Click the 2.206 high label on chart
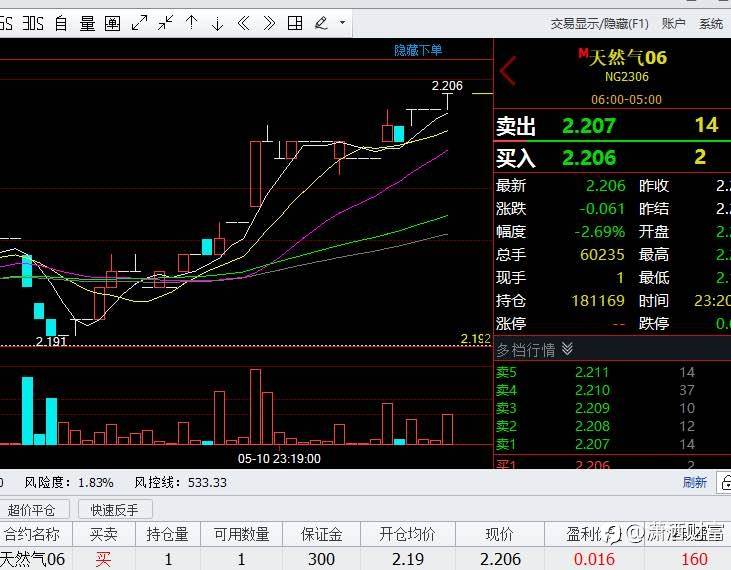The width and height of the screenshot is (731, 570). pyautogui.click(x=447, y=86)
